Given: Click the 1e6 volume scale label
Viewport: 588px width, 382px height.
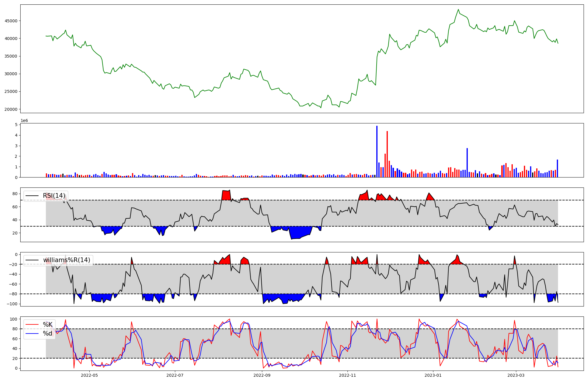Looking at the screenshot, I should coord(24,121).
